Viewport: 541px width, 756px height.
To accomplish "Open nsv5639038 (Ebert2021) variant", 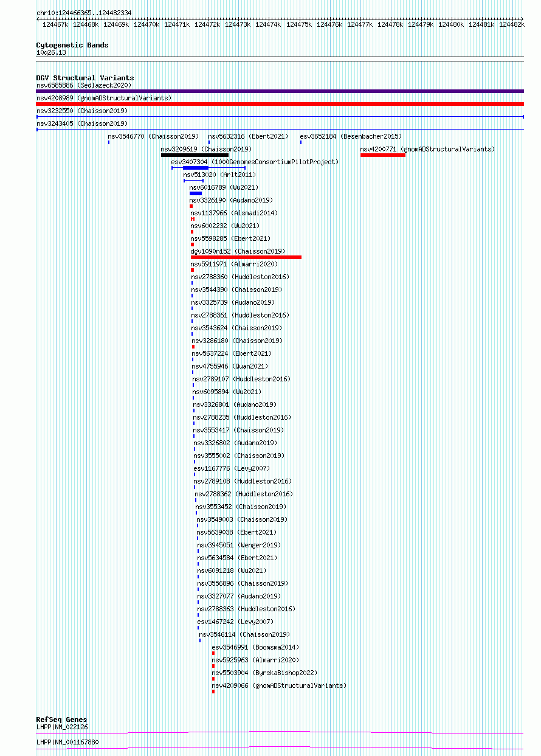I will point(237,533).
